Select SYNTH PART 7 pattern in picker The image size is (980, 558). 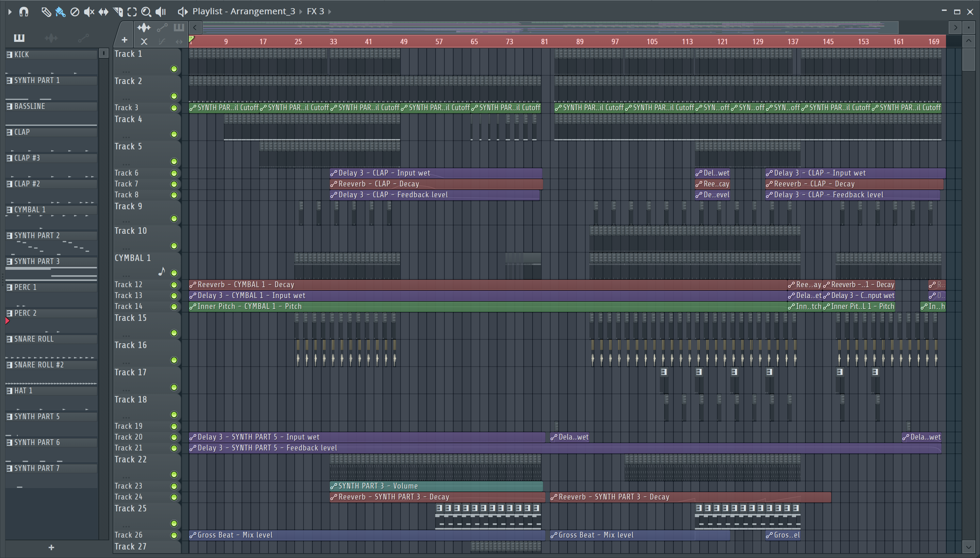[x=51, y=468]
